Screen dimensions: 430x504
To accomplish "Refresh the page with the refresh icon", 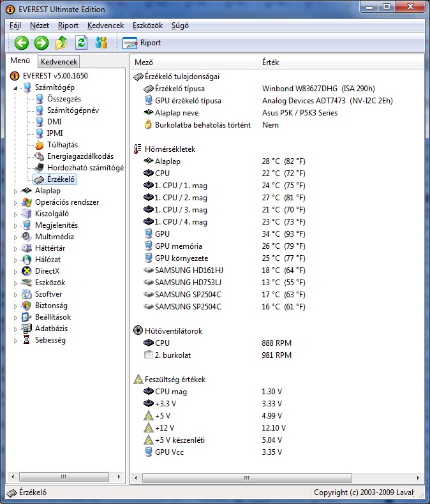I will 81,43.
